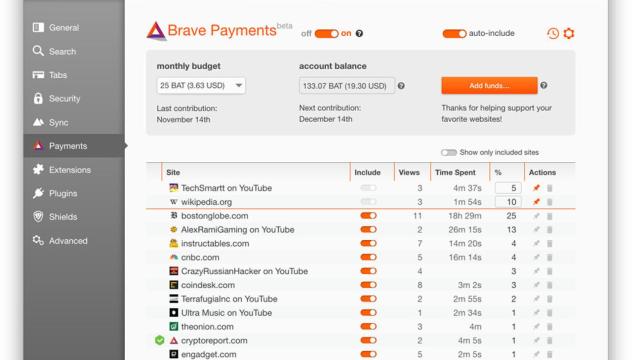Open cryptoreport.com site link
Image resolution: width=640 pixels, height=360 pixels.
(214, 340)
